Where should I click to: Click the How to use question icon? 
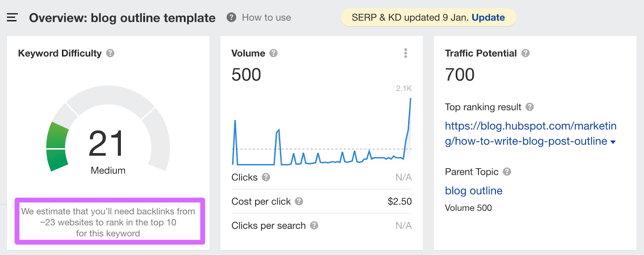pyautogui.click(x=231, y=17)
